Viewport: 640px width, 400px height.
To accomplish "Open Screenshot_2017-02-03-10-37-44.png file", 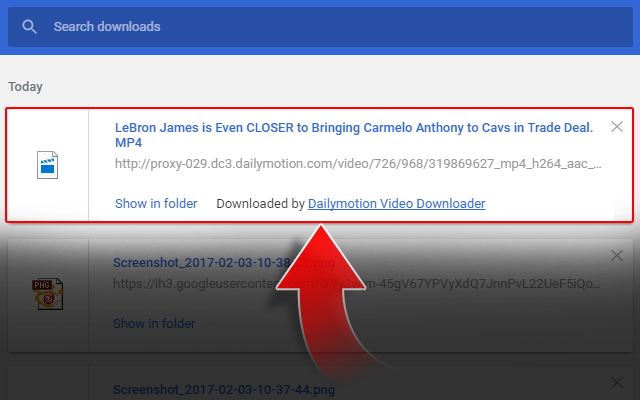I will (224, 389).
